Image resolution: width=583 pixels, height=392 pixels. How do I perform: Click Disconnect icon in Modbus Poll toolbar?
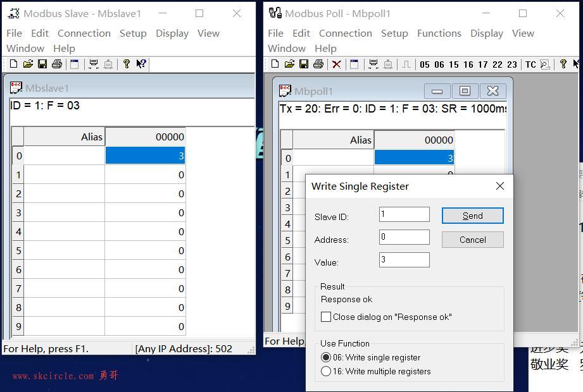click(388, 64)
